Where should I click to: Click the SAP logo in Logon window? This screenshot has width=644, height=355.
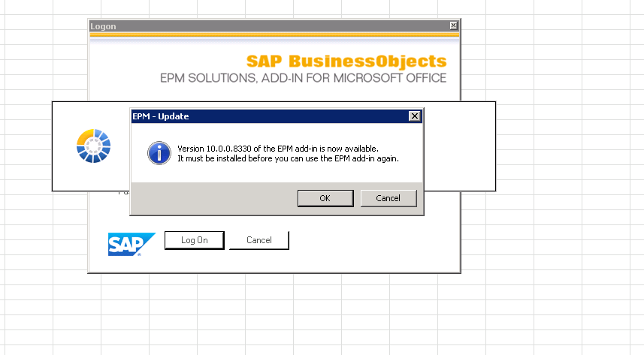point(132,244)
